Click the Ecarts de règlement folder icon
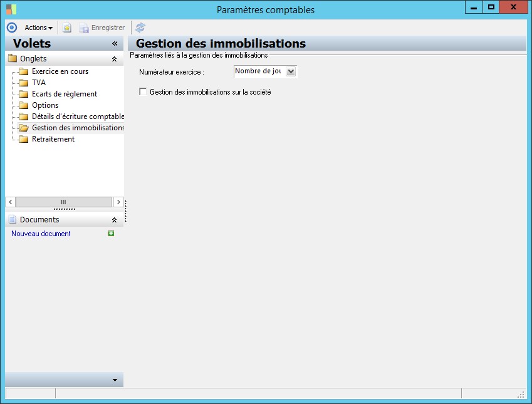Viewport: 532px width, 404px height. pos(23,94)
